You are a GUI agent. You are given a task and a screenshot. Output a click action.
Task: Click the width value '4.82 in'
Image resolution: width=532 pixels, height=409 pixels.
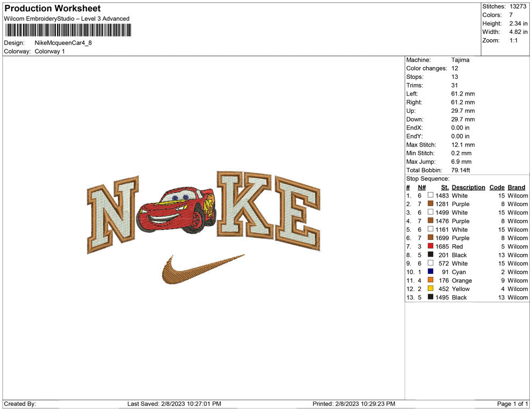(518, 32)
